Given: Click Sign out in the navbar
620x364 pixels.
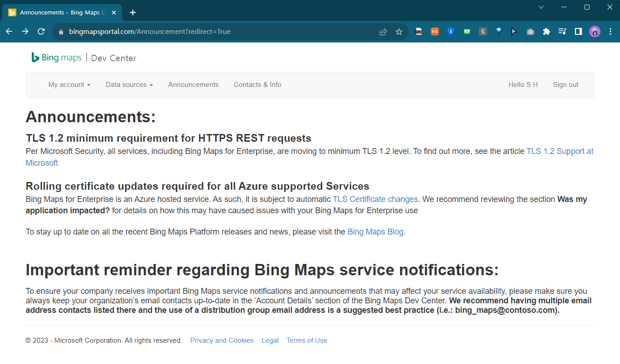Looking at the screenshot, I should (x=566, y=85).
